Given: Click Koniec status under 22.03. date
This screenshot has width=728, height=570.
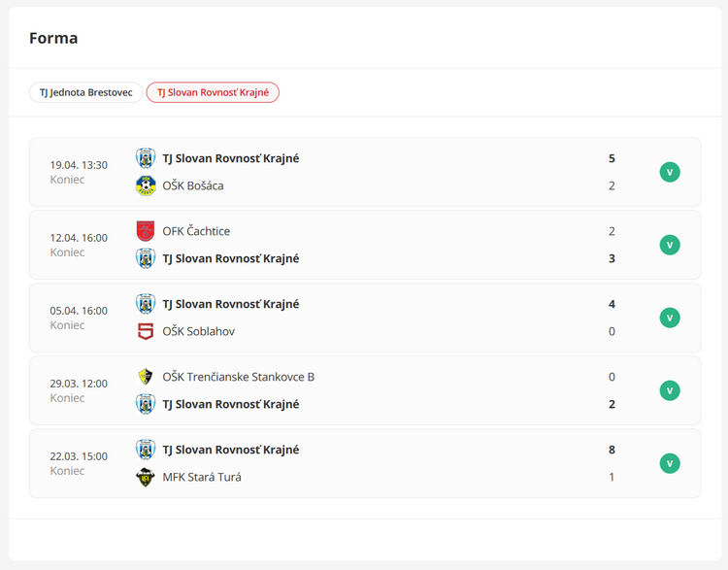Looking at the screenshot, I should (67, 471).
